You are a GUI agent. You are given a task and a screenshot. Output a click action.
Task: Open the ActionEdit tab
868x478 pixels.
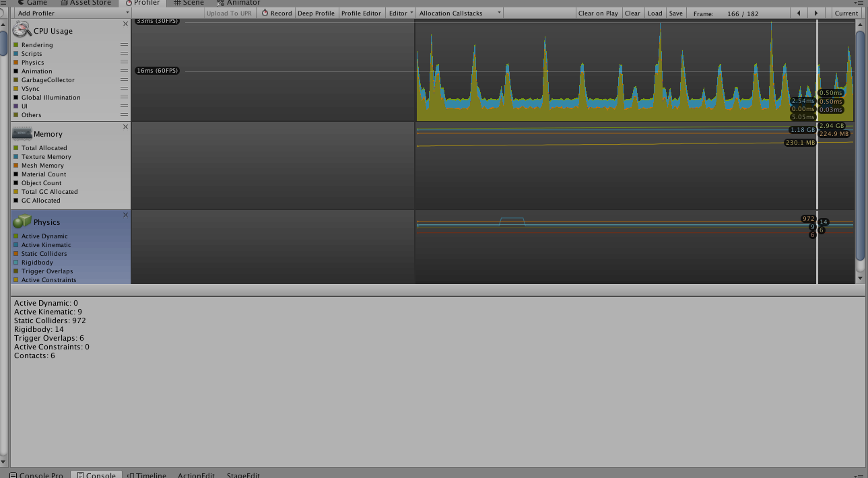[x=196, y=475]
